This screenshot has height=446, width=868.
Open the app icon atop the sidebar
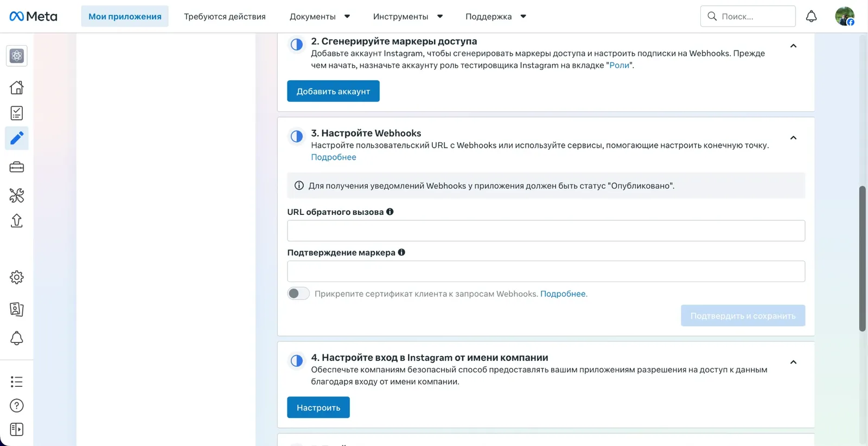click(17, 56)
